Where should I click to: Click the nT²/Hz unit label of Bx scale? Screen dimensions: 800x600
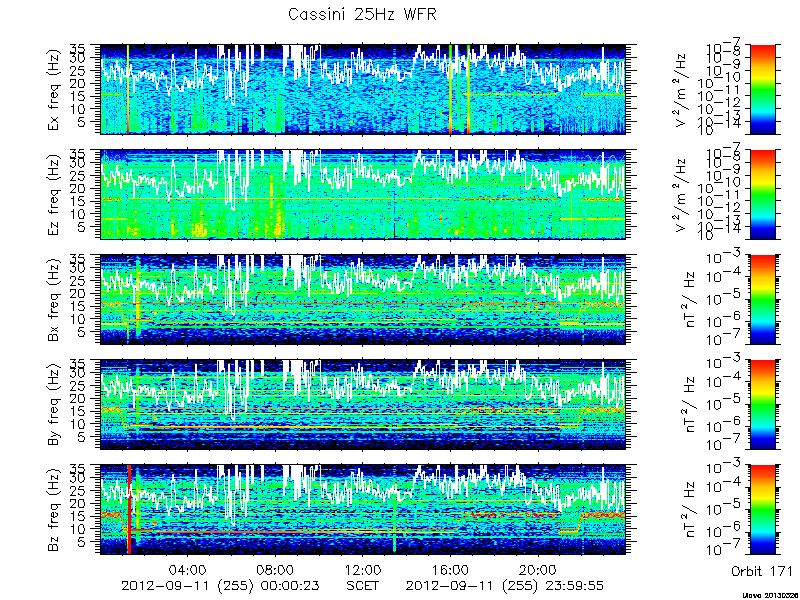[x=689, y=299]
